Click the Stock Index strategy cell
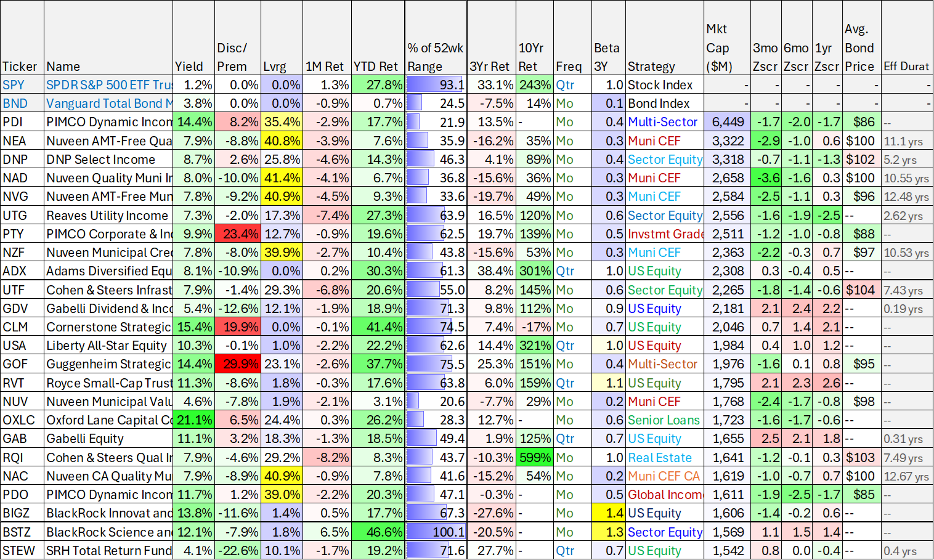 [x=665, y=85]
